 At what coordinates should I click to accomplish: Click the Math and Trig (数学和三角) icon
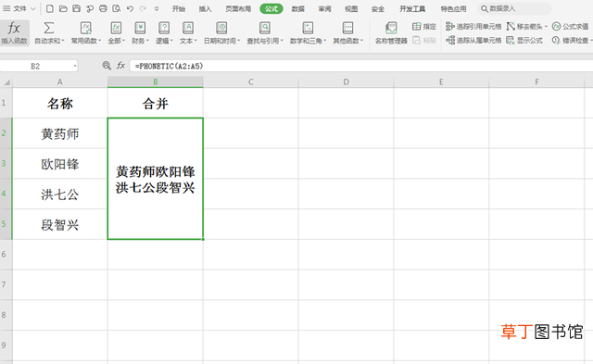[x=308, y=28]
